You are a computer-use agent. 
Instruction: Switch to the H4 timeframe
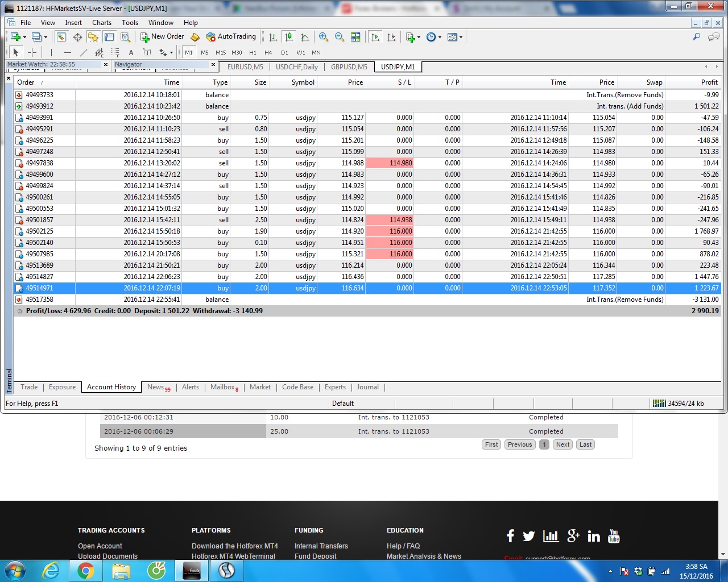(x=268, y=52)
